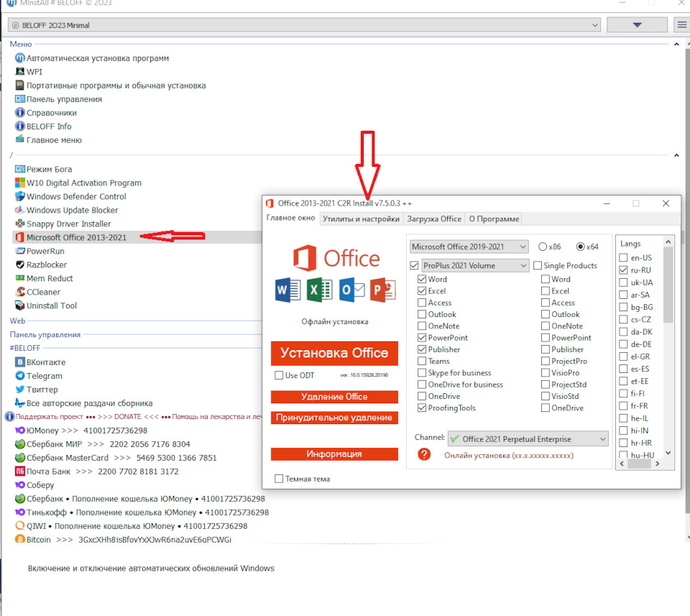Click the Bitcoin icon

click(x=20, y=539)
